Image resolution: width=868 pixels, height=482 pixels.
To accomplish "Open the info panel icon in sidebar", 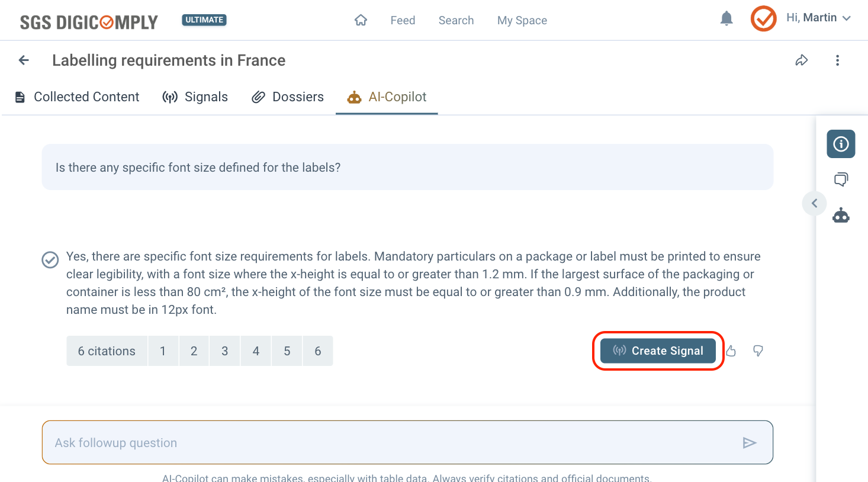I will (x=841, y=144).
